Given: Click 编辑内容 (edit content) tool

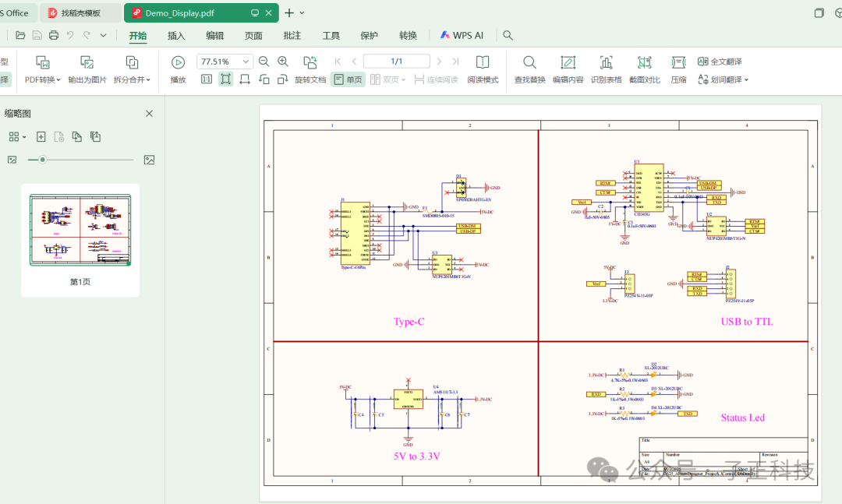Looking at the screenshot, I should tap(568, 70).
